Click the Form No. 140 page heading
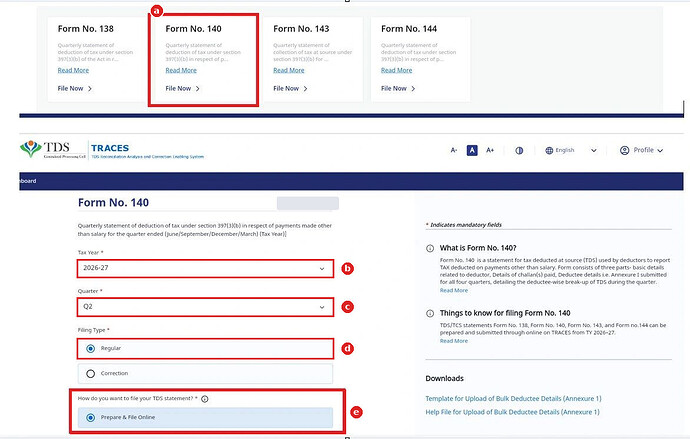The width and height of the screenshot is (690, 439). click(114, 203)
